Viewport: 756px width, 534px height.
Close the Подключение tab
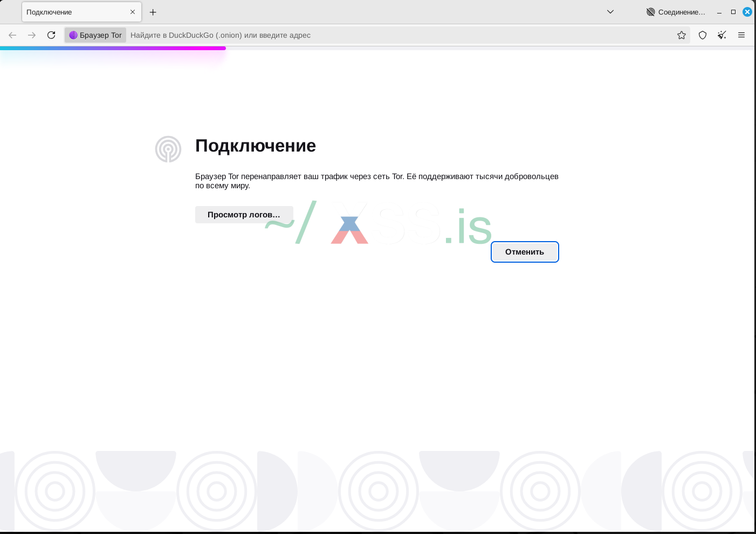pos(133,12)
